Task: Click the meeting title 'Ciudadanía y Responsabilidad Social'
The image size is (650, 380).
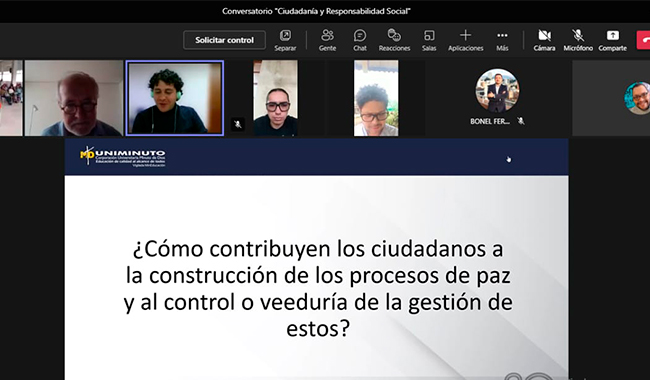Action: pos(342,11)
